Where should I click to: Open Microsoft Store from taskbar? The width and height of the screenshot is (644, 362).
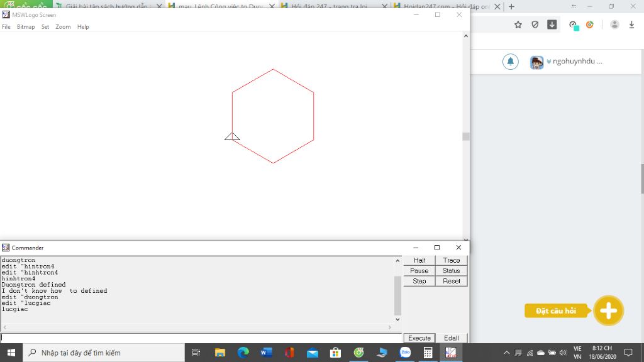pos(335,353)
